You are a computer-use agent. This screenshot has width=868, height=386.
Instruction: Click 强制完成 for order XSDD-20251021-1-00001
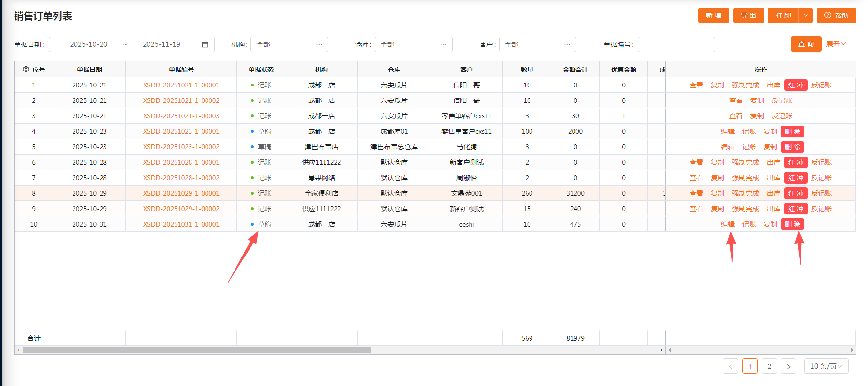point(746,85)
